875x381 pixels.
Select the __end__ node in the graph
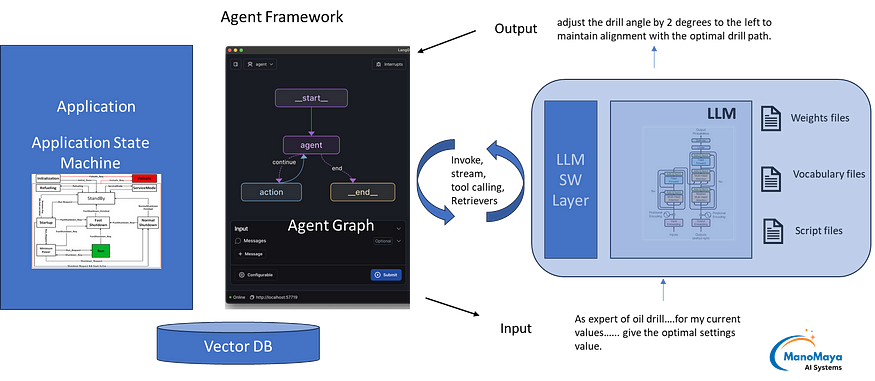(x=362, y=192)
